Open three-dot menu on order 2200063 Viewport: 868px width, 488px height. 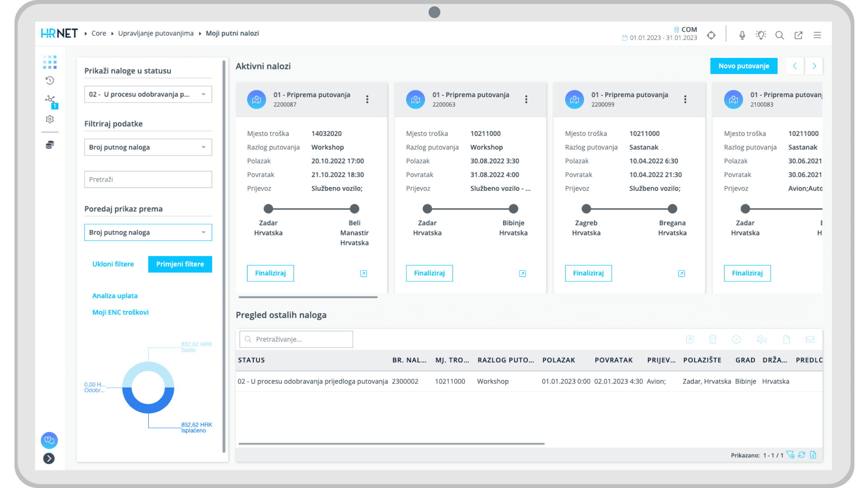526,99
